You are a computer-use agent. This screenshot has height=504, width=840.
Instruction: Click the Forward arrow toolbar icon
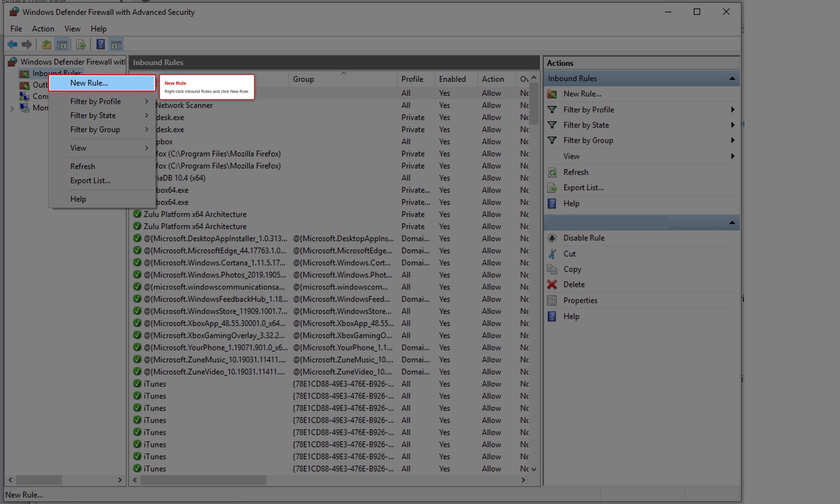pyautogui.click(x=26, y=44)
